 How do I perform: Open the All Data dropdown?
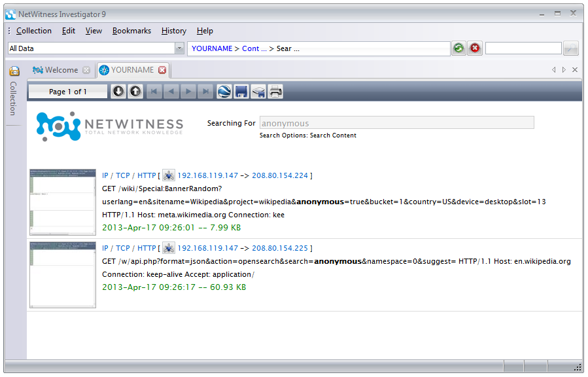[179, 48]
